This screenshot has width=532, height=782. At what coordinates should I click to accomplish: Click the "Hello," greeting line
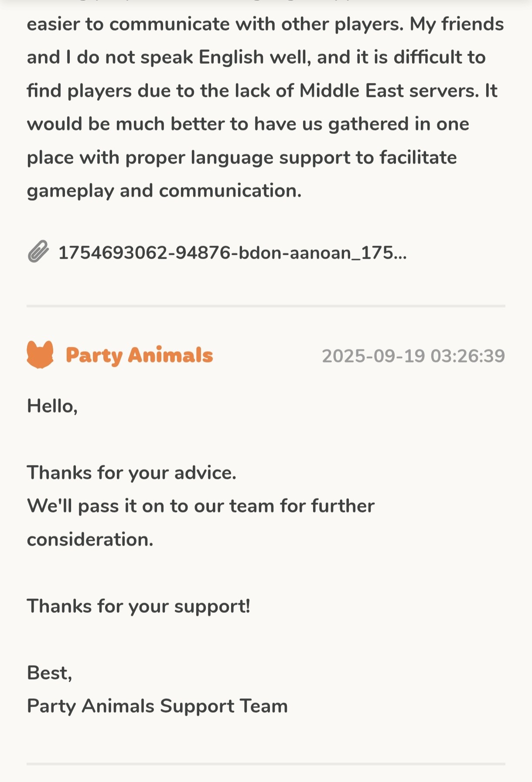pos(52,406)
